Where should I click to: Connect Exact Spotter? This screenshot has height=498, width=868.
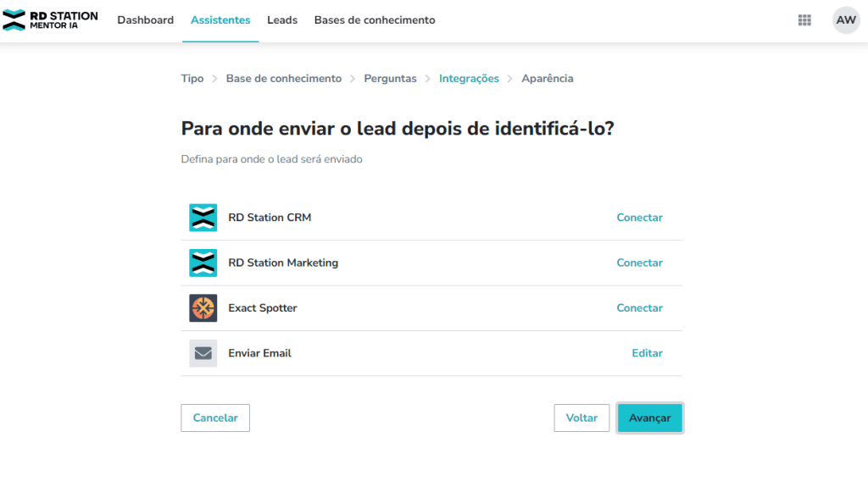(x=639, y=308)
